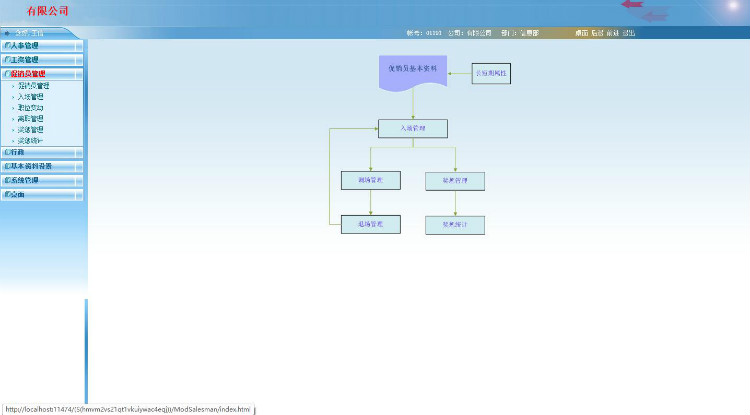Click the red 有限公司 company title
The image size is (750, 415).
(x=48, y=11)
